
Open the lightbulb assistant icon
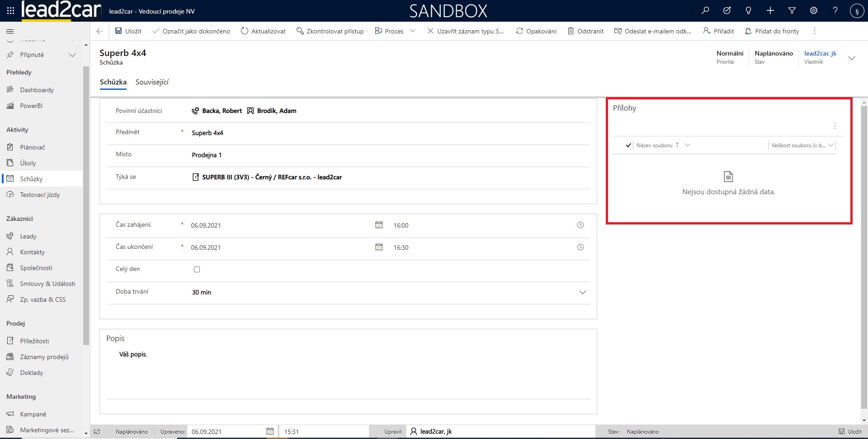(x=749, y=11)
